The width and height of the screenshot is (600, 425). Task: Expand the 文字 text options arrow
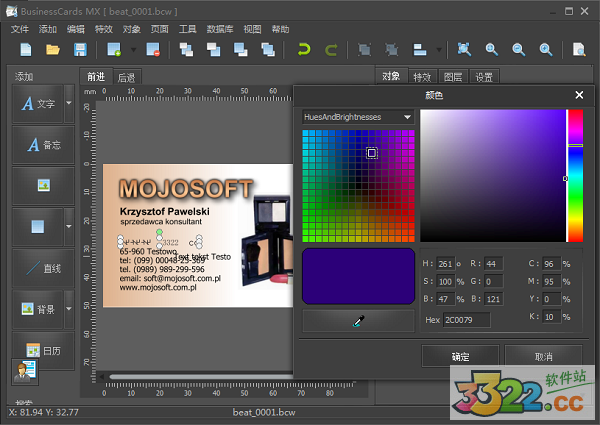pyautogui.click(x=69, y=104)
